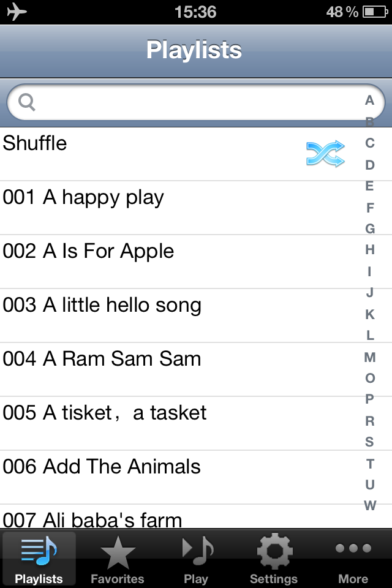This screenshot has height=588, width=392.
Task: Tap the blue shuffle arrows icon
Action: (325, 153)
